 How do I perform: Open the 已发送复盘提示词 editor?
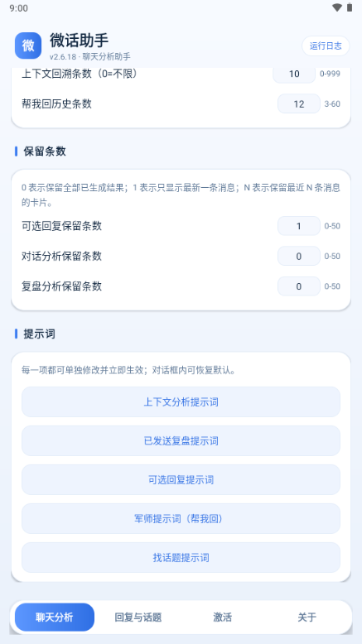181,441
